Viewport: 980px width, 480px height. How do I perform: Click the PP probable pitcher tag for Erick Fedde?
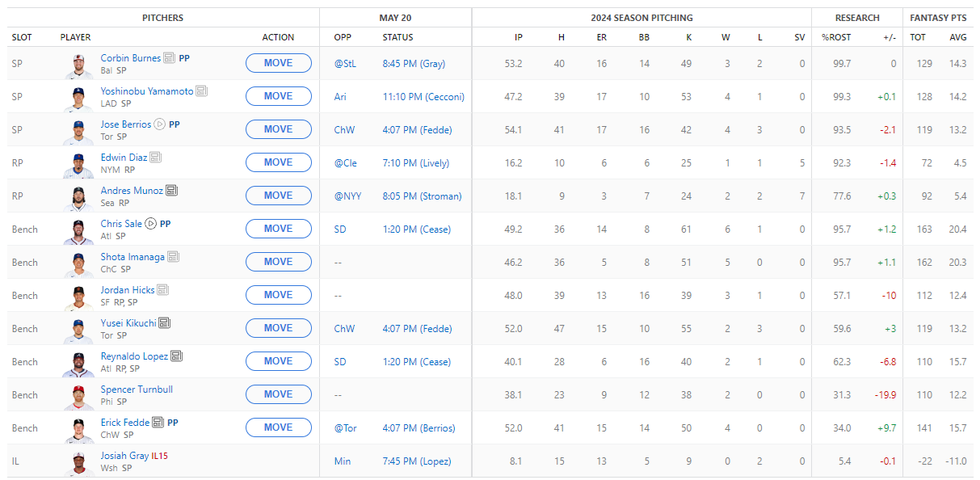click(x=173, y=423)
